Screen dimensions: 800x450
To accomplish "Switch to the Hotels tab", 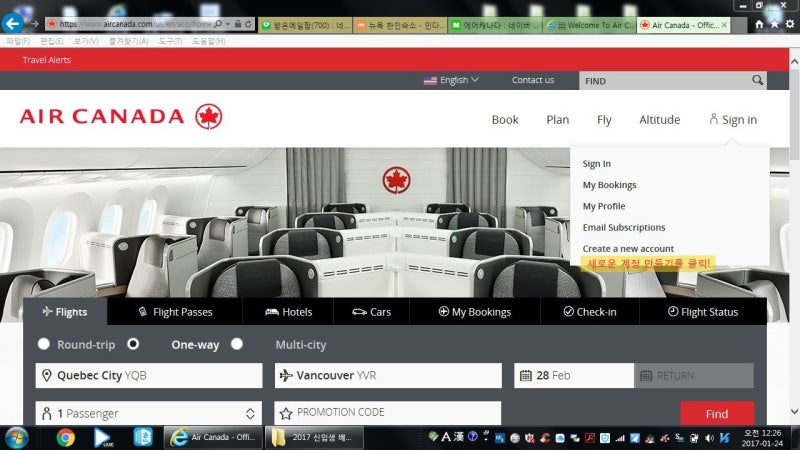I will pyautogui.click(x=288, y=312).
